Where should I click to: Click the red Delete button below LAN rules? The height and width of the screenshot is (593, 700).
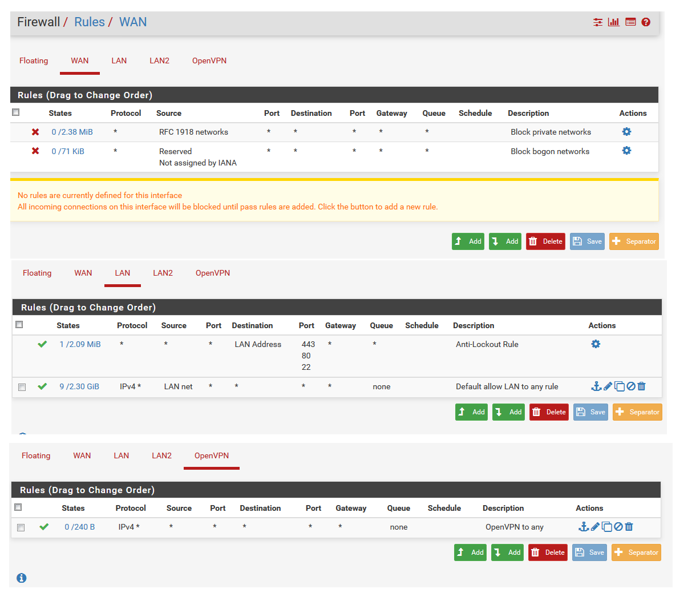tap(549, 412)
